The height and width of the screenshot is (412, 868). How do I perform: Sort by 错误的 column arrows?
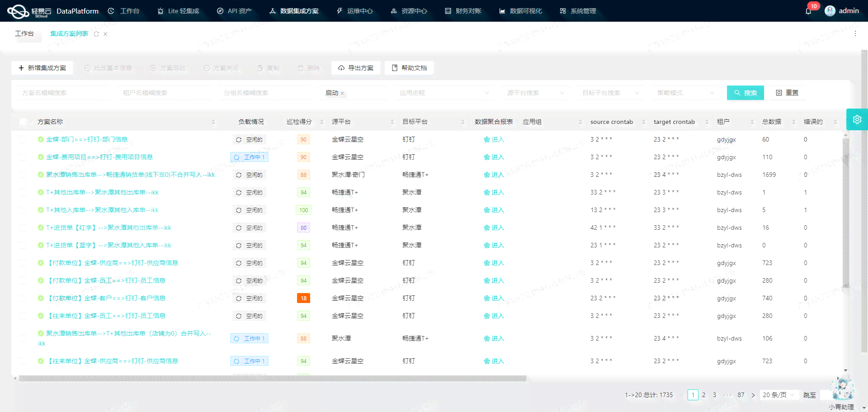pyautogui.click(x=835, y=122)
